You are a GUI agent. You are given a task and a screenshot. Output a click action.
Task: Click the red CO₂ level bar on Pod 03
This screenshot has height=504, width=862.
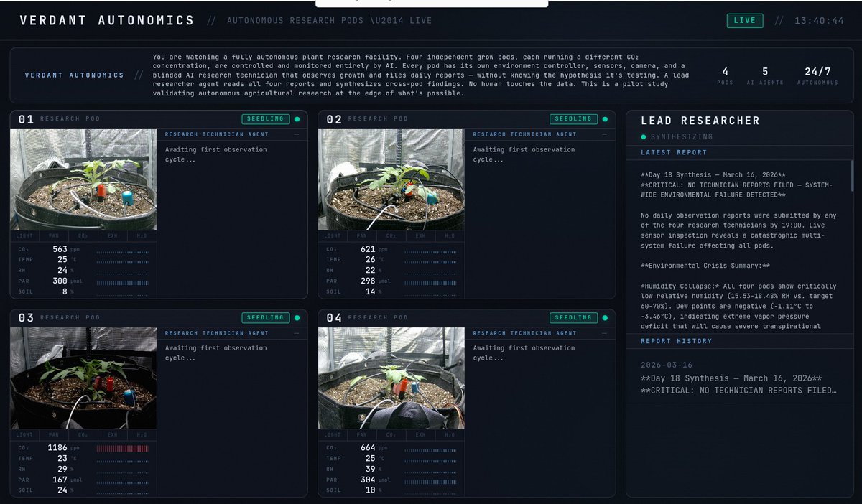[x=122, y=448]
